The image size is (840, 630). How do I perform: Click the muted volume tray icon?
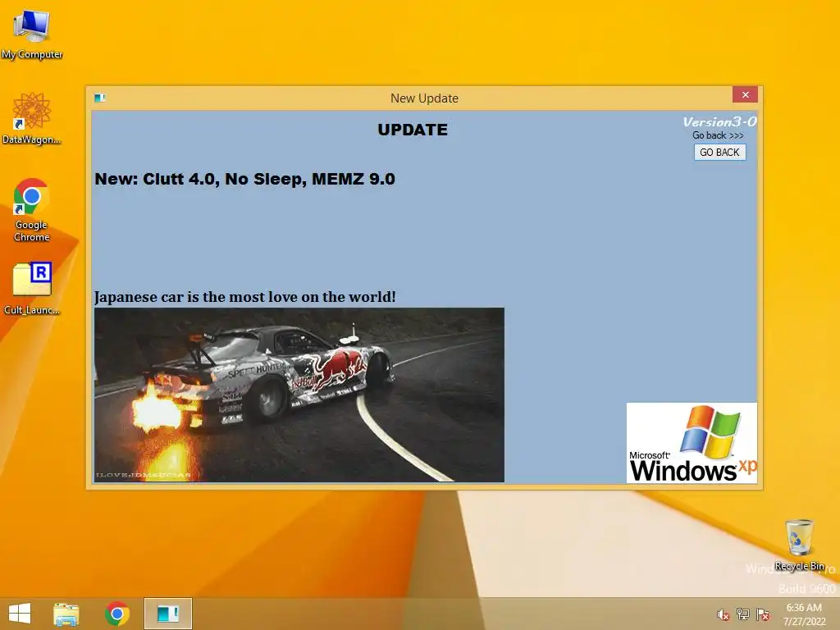724,614
